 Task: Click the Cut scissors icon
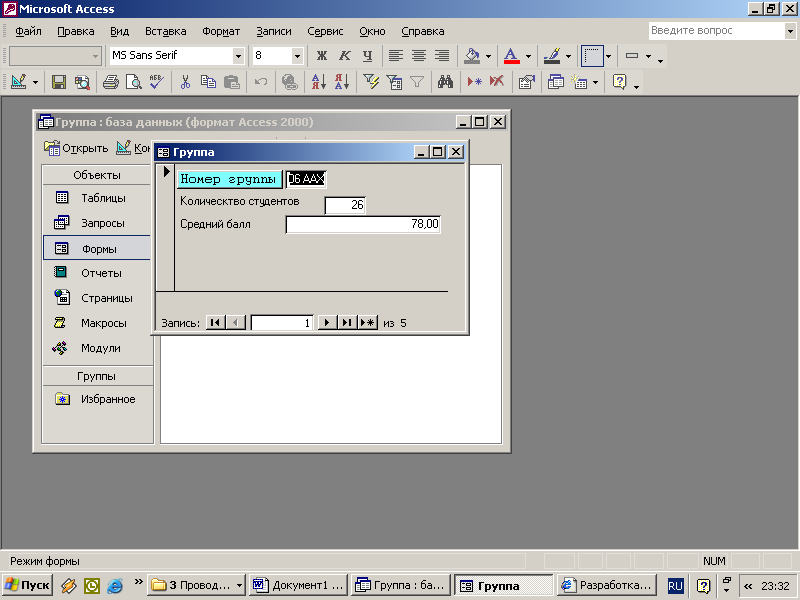coord(185,82)
